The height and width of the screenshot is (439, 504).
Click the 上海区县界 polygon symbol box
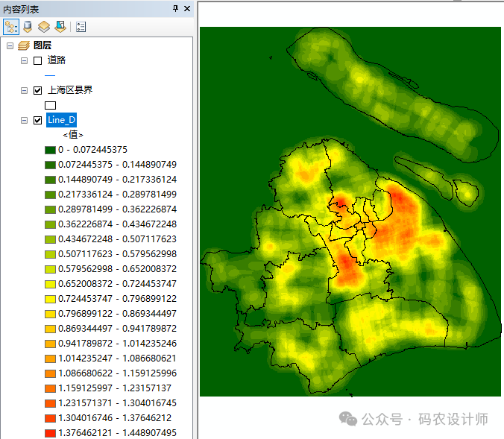(51, 105)
